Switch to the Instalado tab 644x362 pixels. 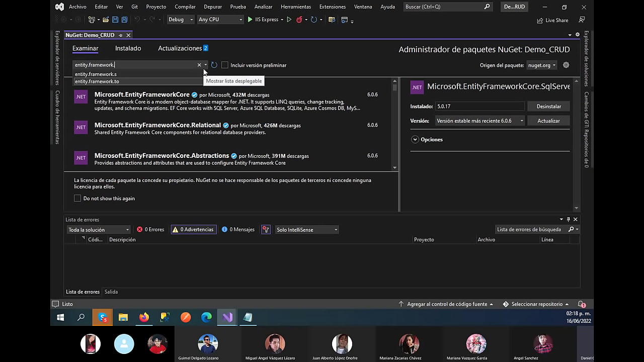pos(128,48)
